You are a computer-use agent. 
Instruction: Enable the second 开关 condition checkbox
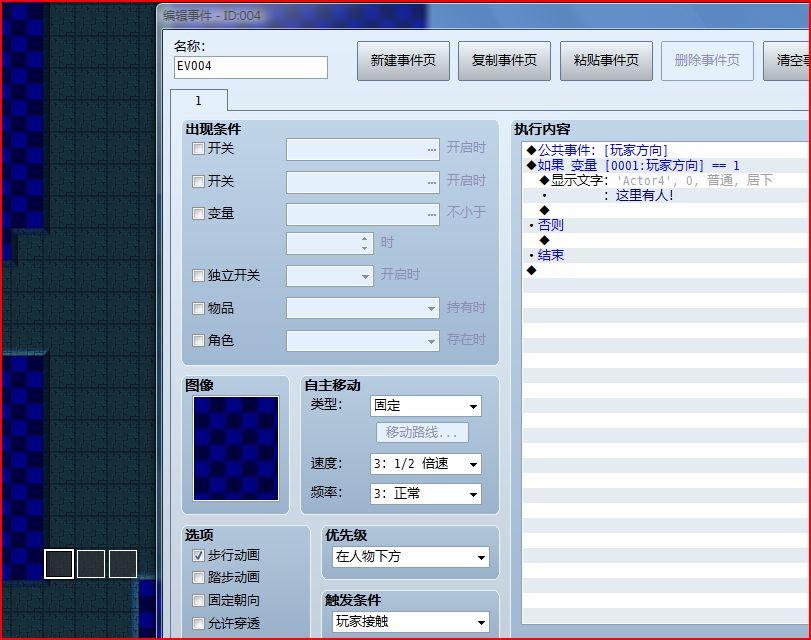pyautogui.click(x=198, y=182)
